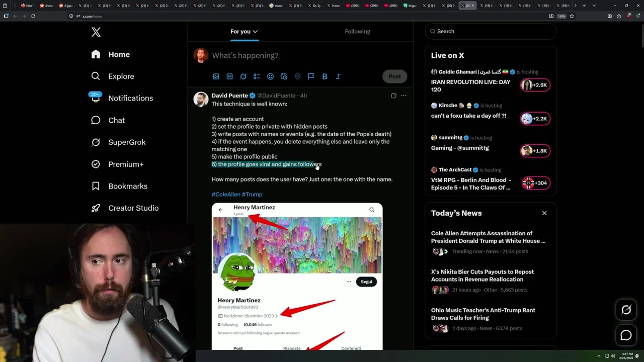This screenshot has height=362, width=644.
Task: Click Grok icon on David Puente post
Action: pyautogui.click(x=393, y=96)
